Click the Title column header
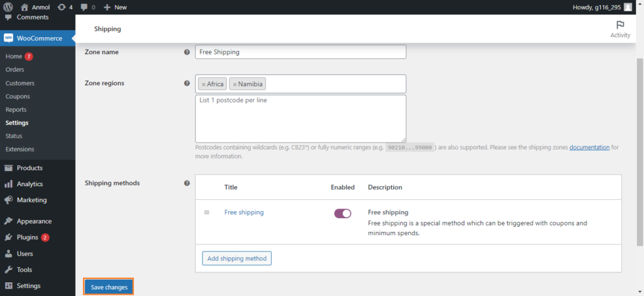This screenshot has height=296, width=644. (231, 187)
